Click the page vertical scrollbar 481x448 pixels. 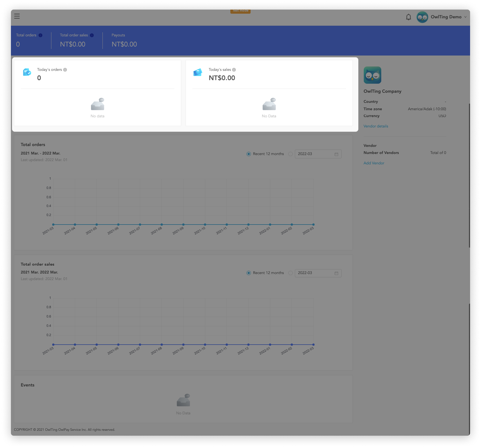pyautogui.click(x=469, y=175)
